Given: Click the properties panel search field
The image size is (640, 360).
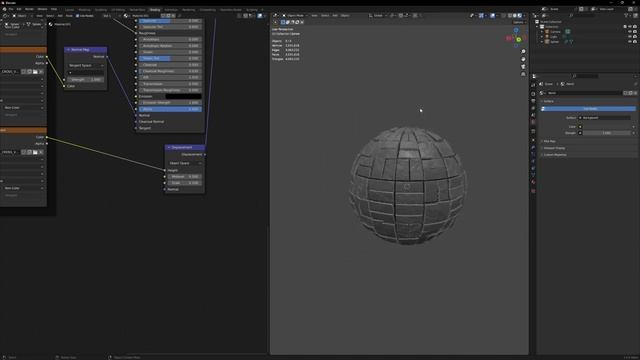Looking at the screenshot, I should (x=588, y=76).
